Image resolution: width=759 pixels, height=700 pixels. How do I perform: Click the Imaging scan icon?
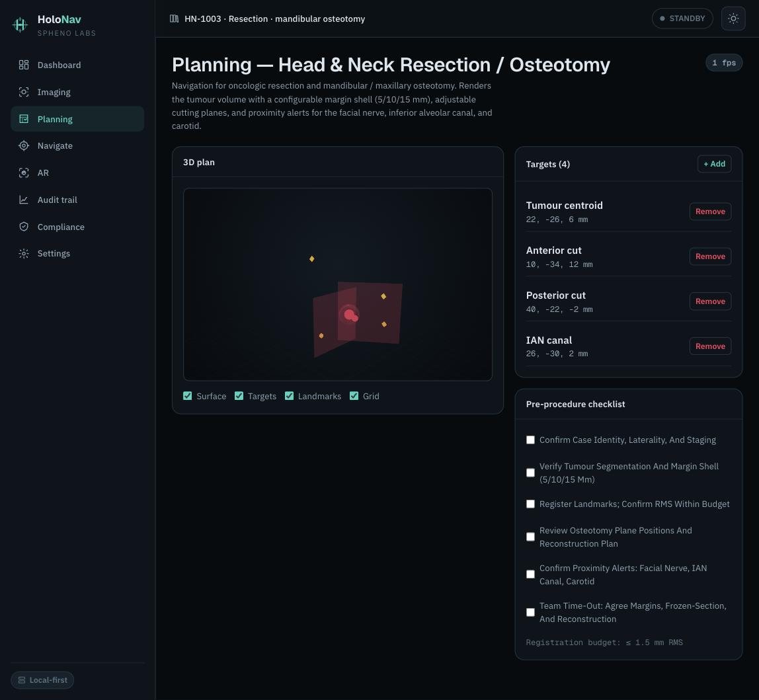pos(24,92)
